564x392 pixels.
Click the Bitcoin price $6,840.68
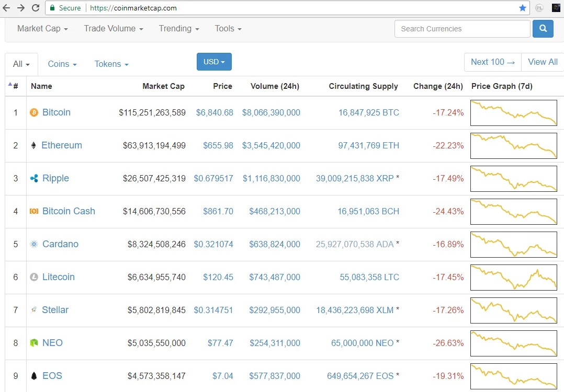(x=215, y=112)
